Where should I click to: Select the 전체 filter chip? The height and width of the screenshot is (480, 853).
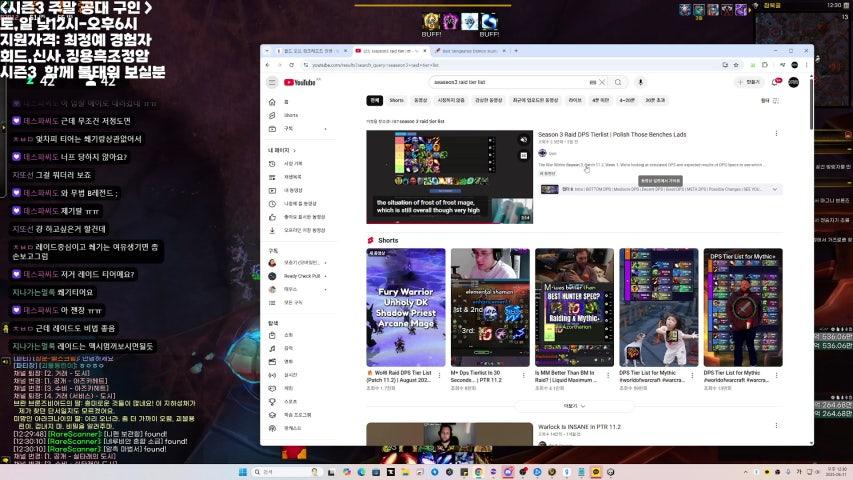pos(375,100)
